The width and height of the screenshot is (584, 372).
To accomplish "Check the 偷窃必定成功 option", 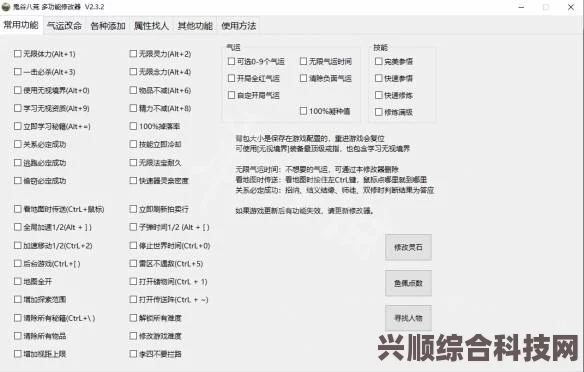I will 18,181.
